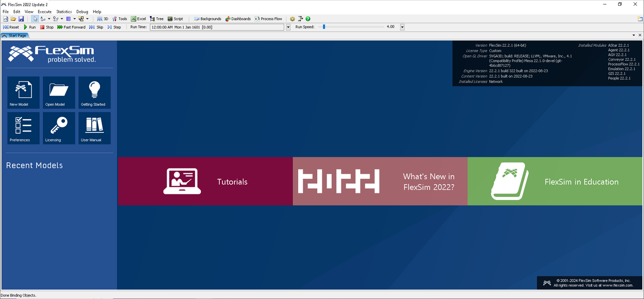Click the Recent Models heading
The height and width of the screenshot is (299, 644).
pyautogui.click(x=34, y=165)
